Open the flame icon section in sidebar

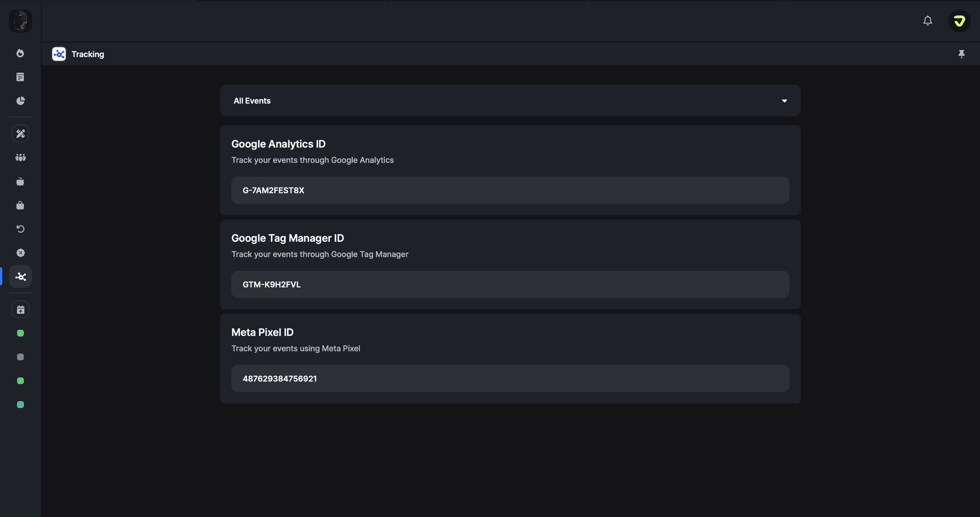click(x=20, y=54)
